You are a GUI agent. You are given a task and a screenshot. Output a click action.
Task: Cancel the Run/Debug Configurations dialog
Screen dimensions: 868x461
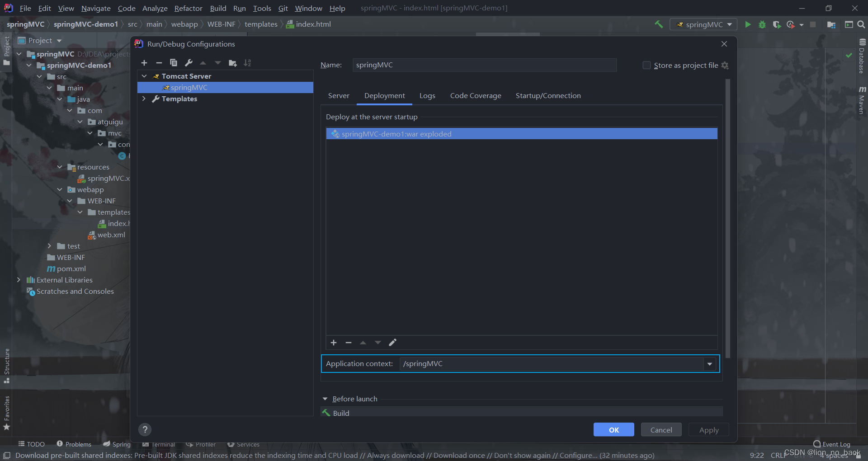pos(661,430)
